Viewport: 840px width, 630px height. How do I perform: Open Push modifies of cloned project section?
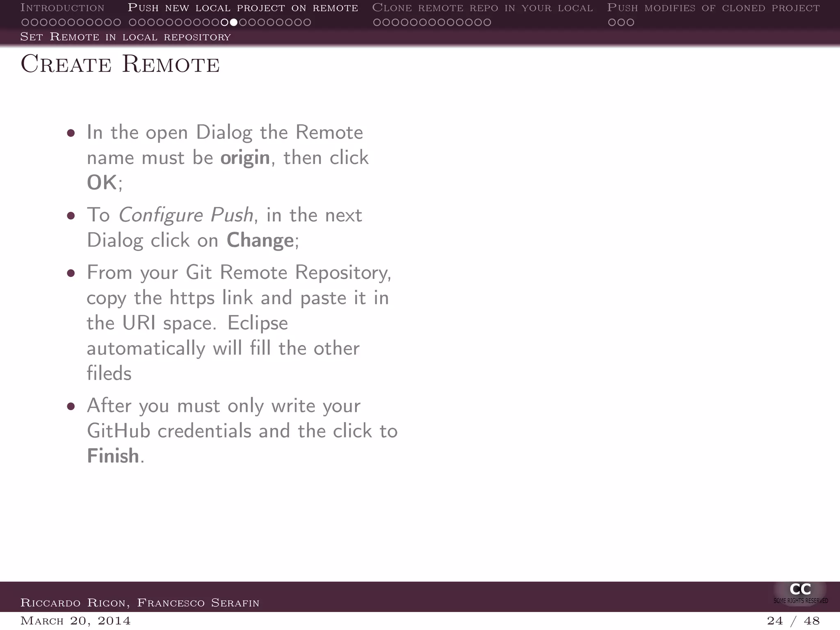(713, 8)
